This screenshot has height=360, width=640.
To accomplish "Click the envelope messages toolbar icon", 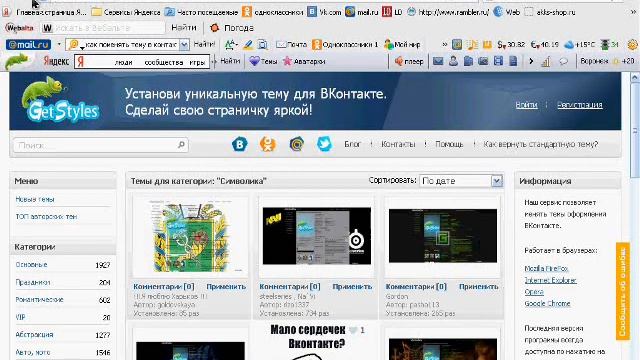I will (438, 61).
